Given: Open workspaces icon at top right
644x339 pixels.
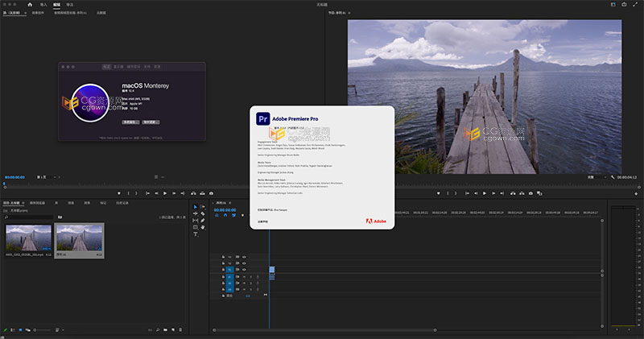Looking at the screenshot, I should 613,5.
